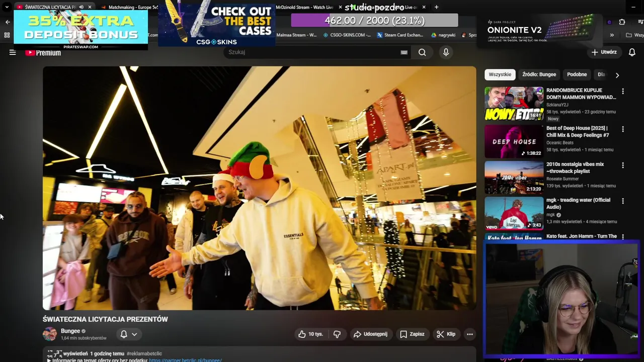
Task: Open the nagrywki bookmark folder
Action: [x=443, y=35]
